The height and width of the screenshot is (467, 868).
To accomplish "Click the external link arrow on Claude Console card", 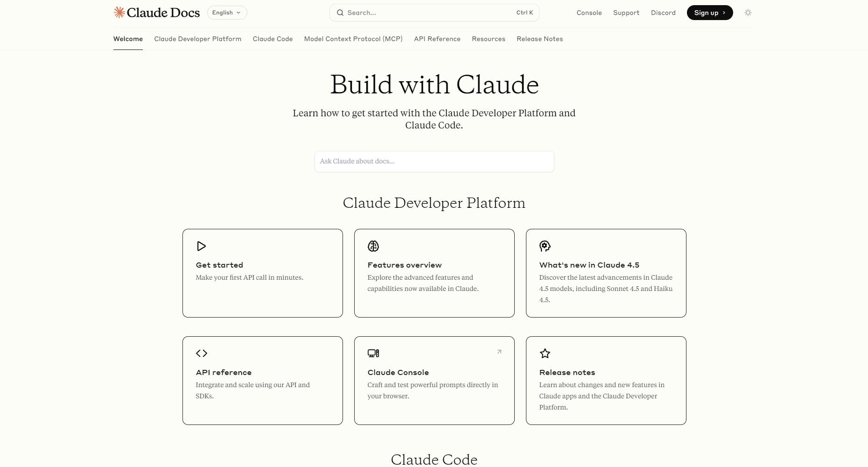I will point(499,352).
